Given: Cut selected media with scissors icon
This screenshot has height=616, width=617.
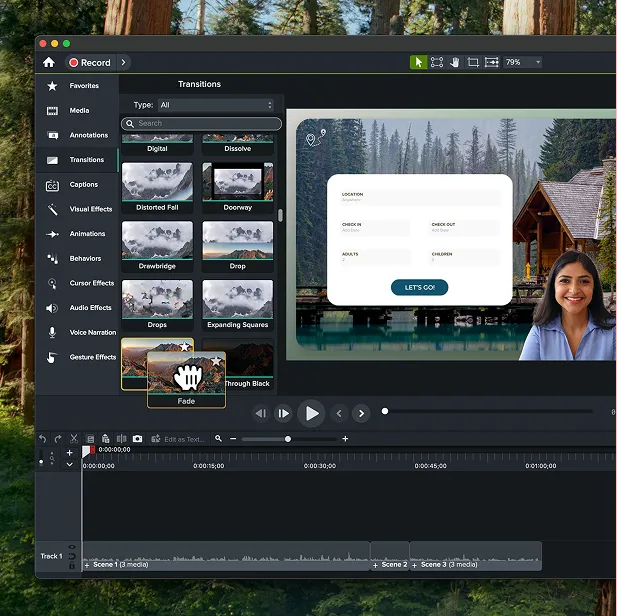Looking at the screenshot, I should (74, 439).
